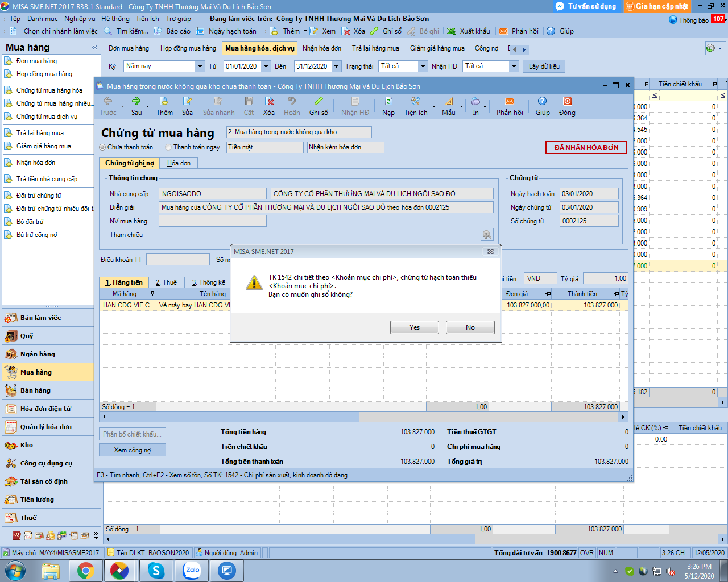Viewport: 728px width, 582px height.
Task: Click the Đóng close icon in toolbar
Action: coord(567,102)
